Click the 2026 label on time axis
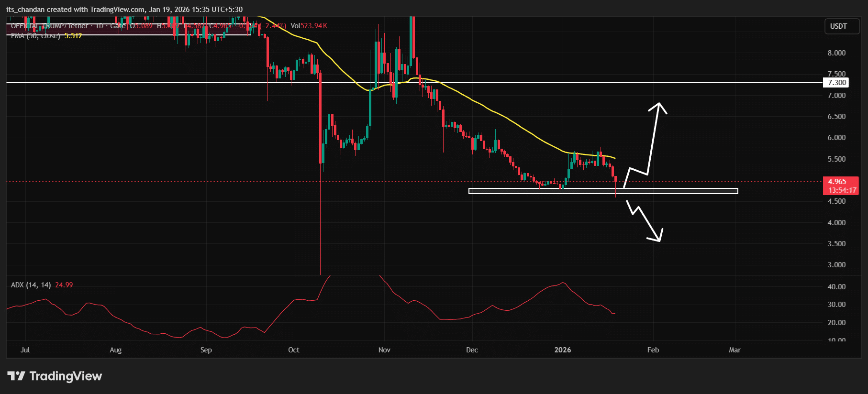Viewport: 868px width, 394px height. (562, 350)
